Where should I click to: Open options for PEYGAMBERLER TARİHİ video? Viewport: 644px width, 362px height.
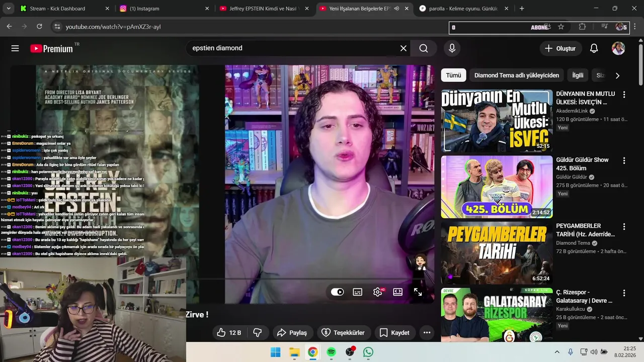tap(624, 227)
